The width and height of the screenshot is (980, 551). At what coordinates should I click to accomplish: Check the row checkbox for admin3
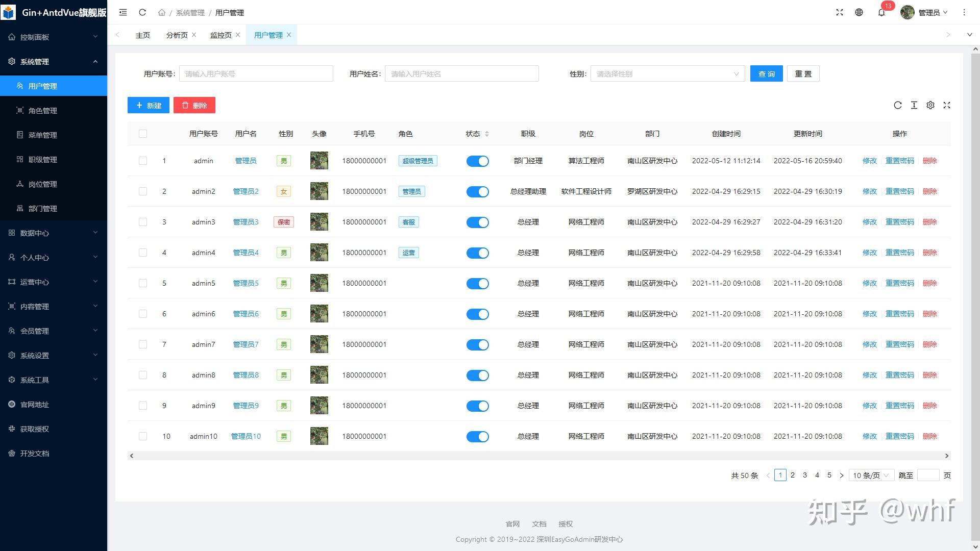pyautogui.click(x=143, y=222)
